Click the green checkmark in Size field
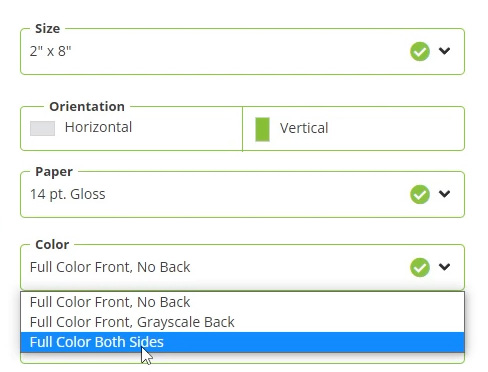The width and height of the screenshot is (488, 372). [x=420, y=51]
